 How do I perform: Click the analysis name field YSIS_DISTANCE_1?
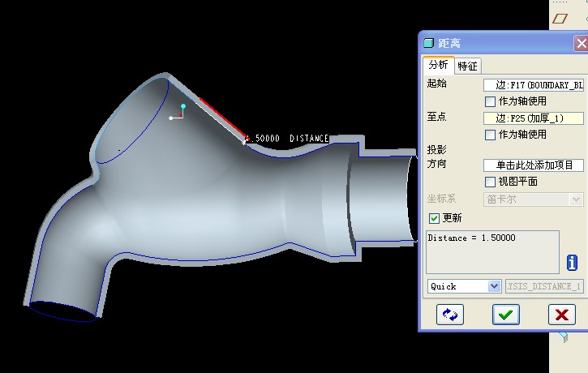tap(544, 286)
